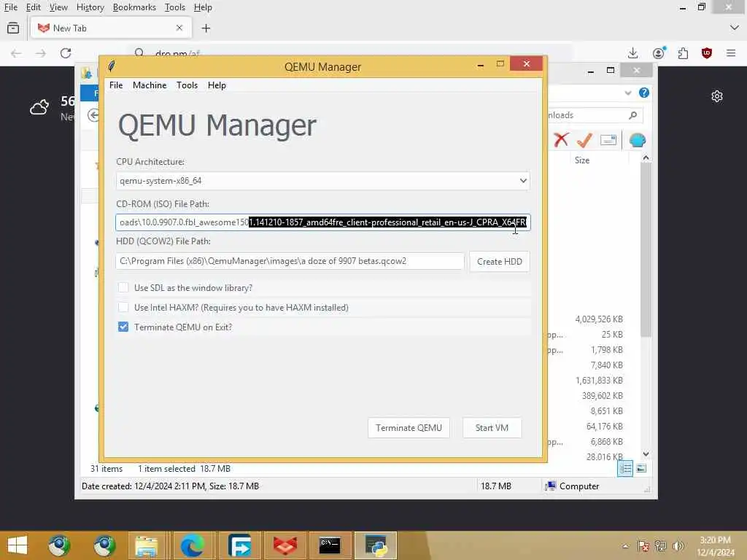Open the red fox browser taskbar icon
747x560 pixels.
coord(285,545)
